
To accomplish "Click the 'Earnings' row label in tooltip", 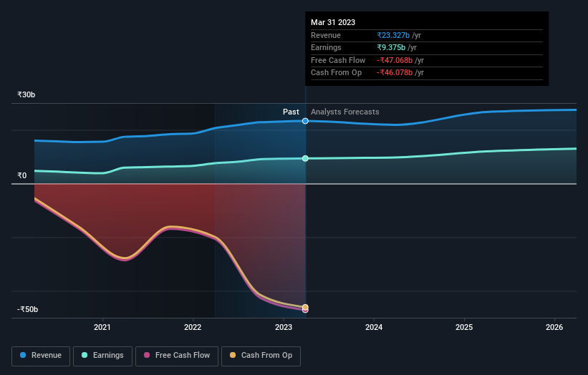I will click(327, 47).
